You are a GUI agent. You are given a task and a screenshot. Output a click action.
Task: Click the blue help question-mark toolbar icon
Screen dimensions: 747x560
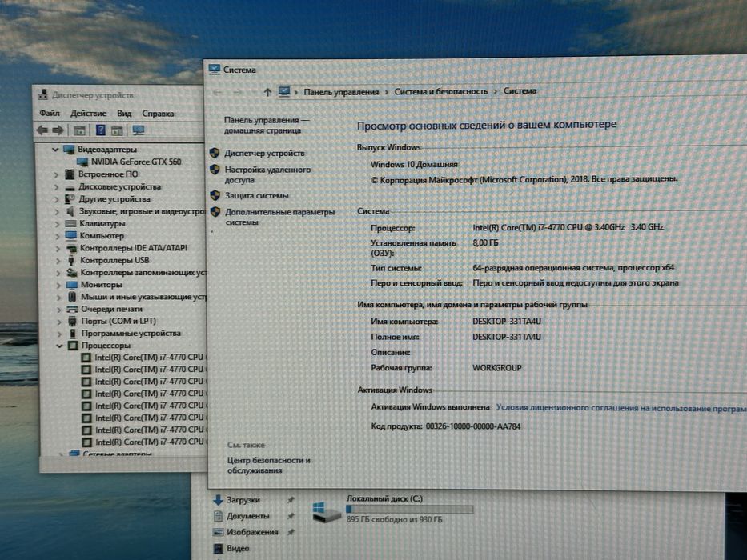click(x=101, y=130)
